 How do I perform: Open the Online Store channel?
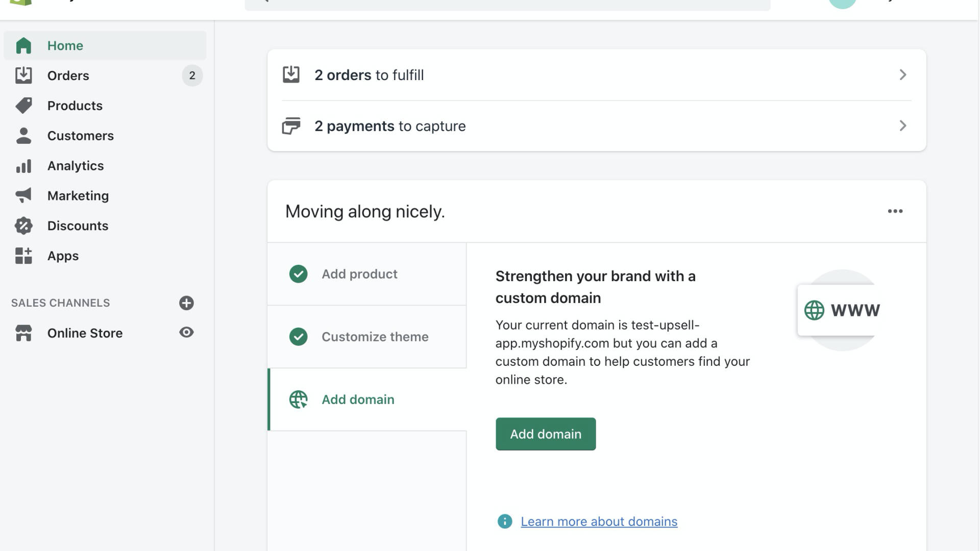[x=85, y=333]
